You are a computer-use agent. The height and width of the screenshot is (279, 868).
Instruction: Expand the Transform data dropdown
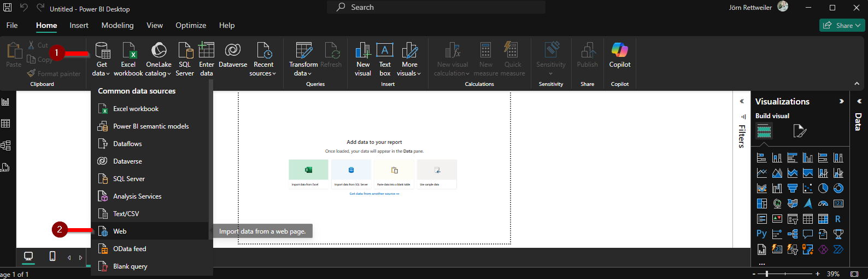[x=303, y=59]
